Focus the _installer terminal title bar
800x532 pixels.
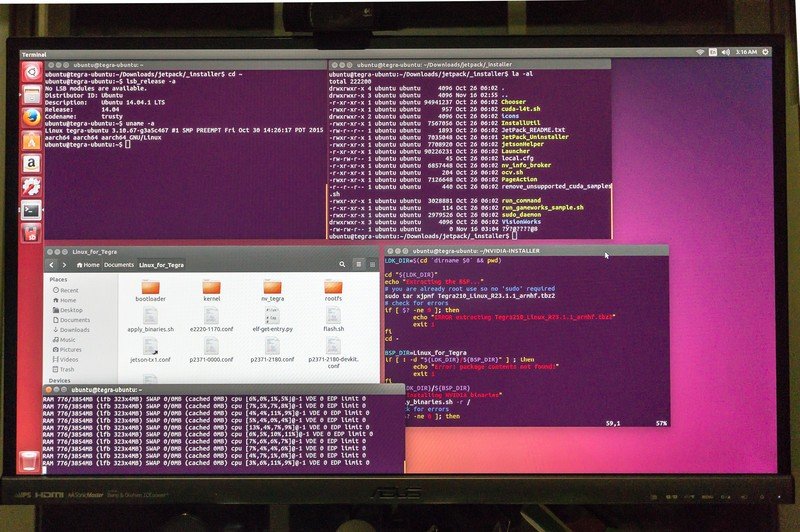pos(469,65)
